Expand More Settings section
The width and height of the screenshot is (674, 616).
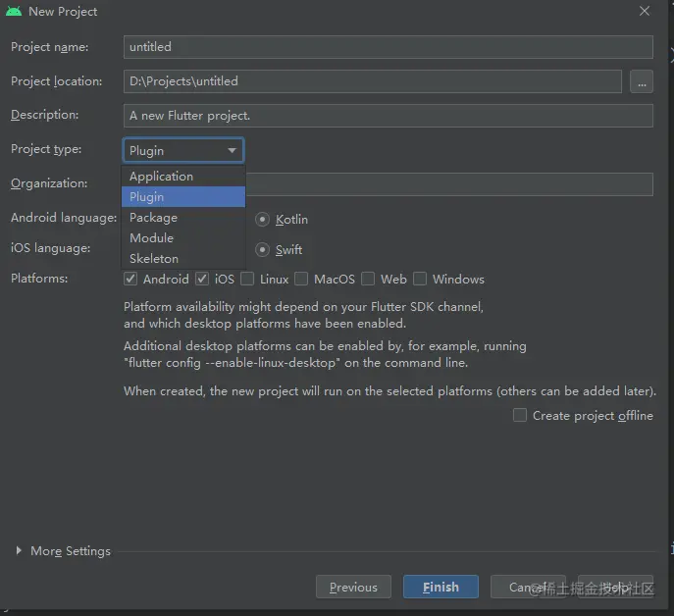coord(19,550)
